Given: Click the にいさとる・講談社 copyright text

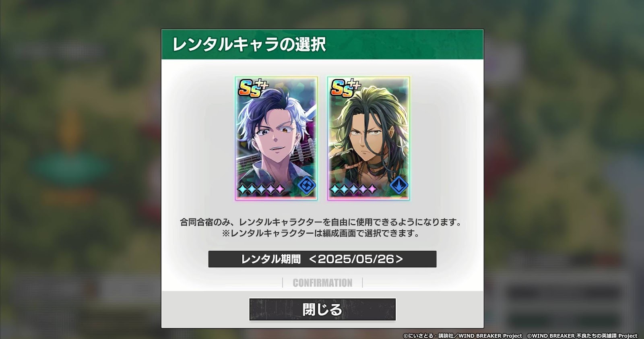Looking at the screenshot, I should pos(463,335).
